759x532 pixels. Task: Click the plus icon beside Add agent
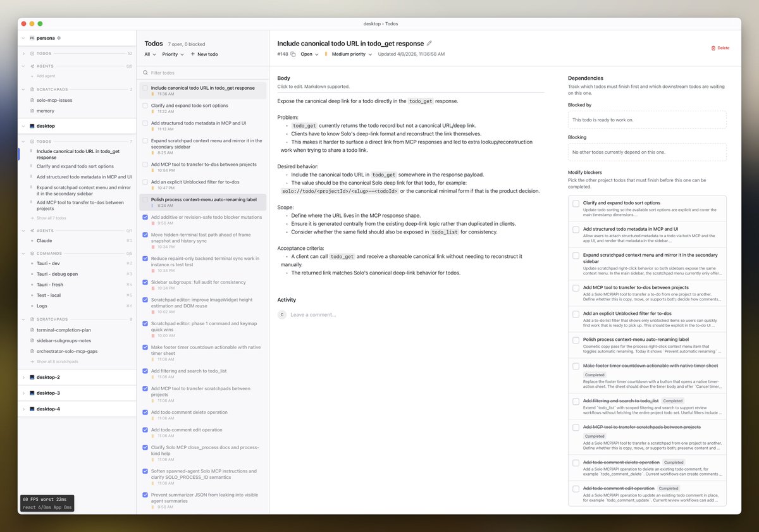(x=32, y=76)
